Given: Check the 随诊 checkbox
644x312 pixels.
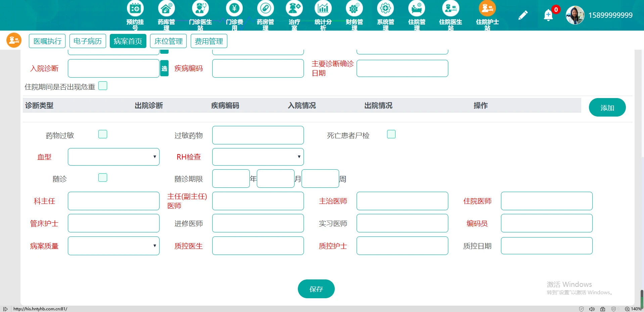Looking at the screenshot, I should [x=103, y=177].
